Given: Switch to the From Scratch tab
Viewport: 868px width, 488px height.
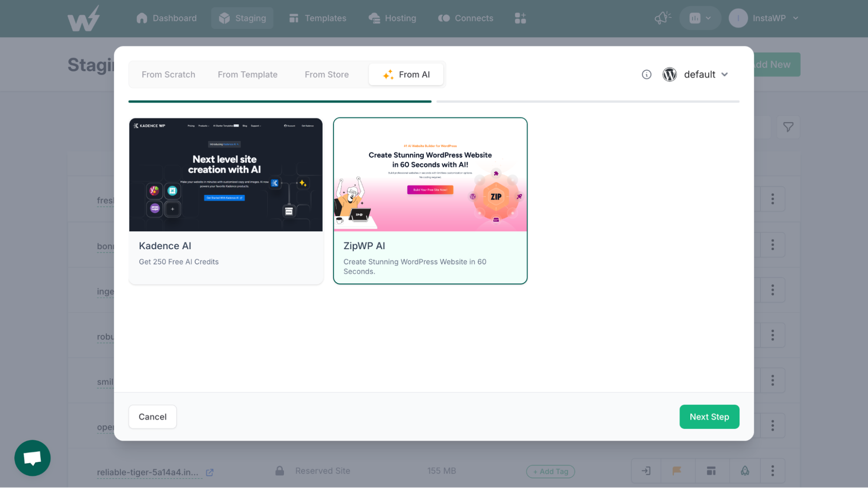Looking at the screenshot, I should 168,75.
